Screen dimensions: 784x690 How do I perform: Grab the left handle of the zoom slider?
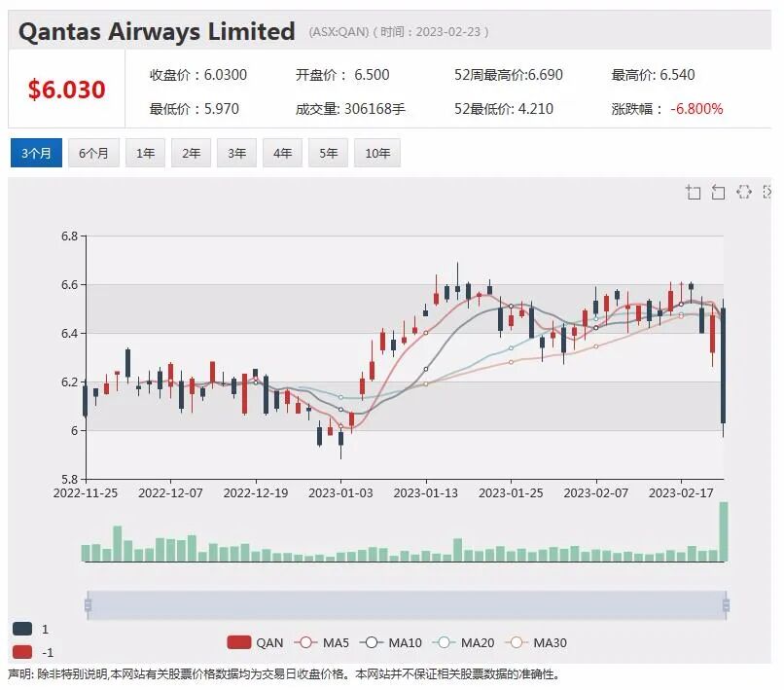click(88, 605)
